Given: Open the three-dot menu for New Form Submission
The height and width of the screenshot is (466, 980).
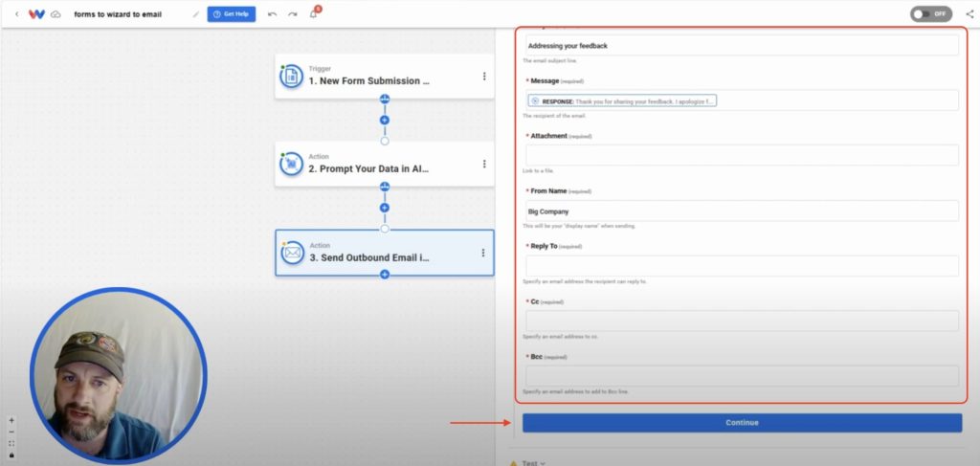Looking at the screenshot, I should tap(483, 77).
